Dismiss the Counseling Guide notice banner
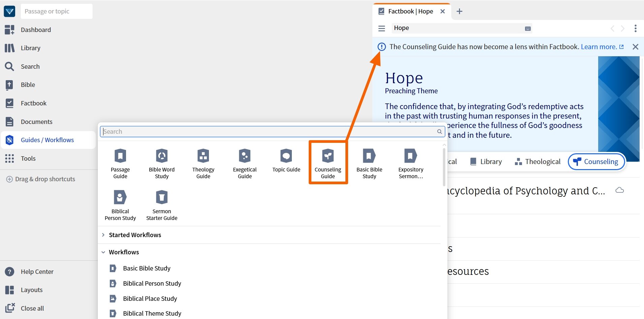Screen dimensions: 644x319 click(635, 47)
